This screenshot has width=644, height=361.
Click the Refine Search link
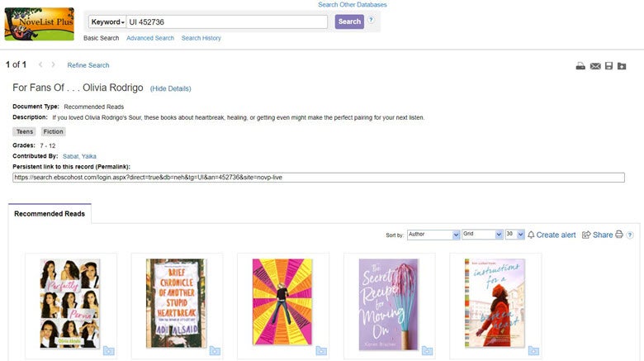[88, 65]
